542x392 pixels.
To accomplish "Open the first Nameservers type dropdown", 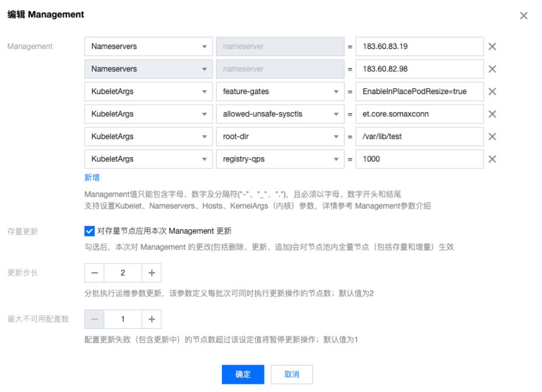I will pos(148,46).
